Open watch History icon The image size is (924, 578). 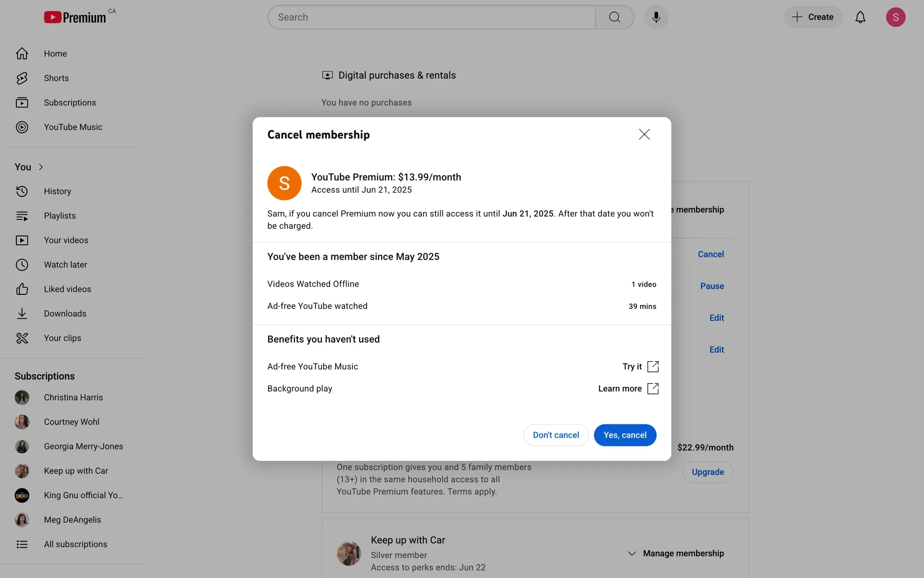(22, 191)
